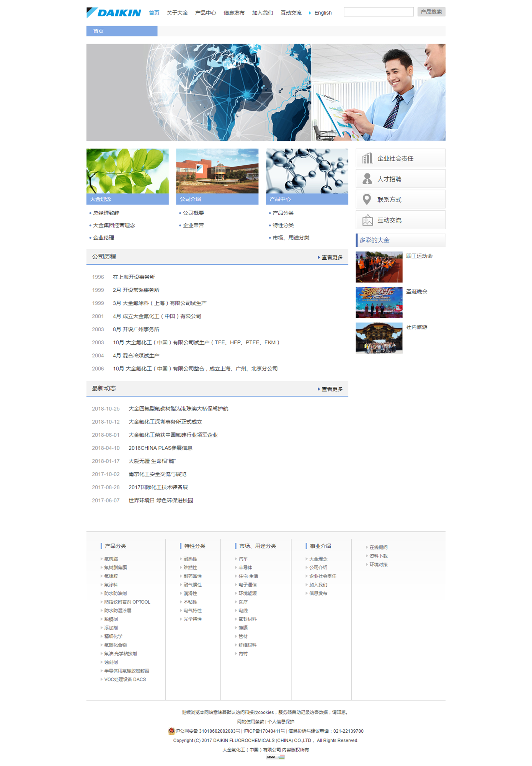Open 氟树脂 in footer 产品分类
This screenshot has width=532, height=766.
pos(111,559)
